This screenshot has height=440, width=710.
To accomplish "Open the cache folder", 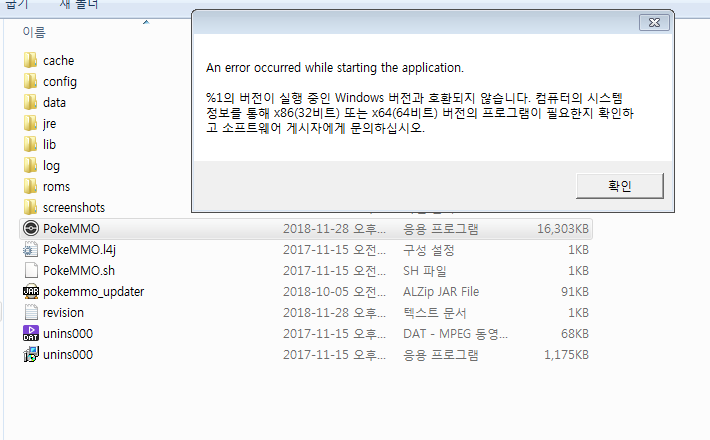I will pos(58,61).
